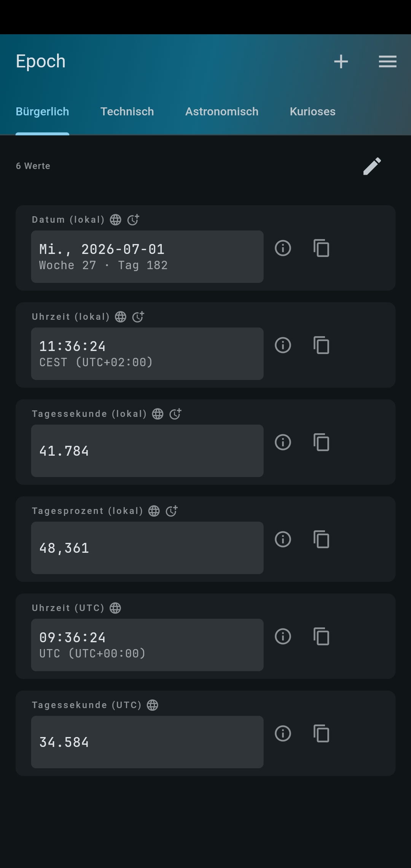The height and width of the screenshot is (868, 411).
Task: Tap the date field Mi., 2026-07-01
Action: (147, 257)
